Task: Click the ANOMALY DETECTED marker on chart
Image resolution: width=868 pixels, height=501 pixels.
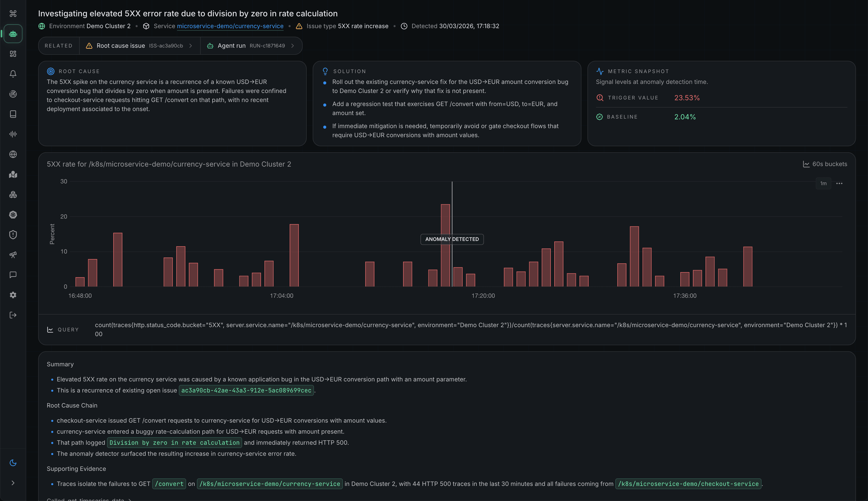Action: pos(452,239)
